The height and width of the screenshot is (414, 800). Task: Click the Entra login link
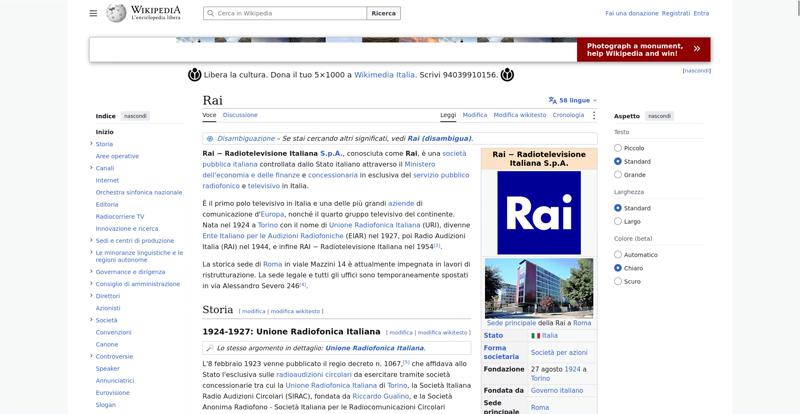coord(701,13)
